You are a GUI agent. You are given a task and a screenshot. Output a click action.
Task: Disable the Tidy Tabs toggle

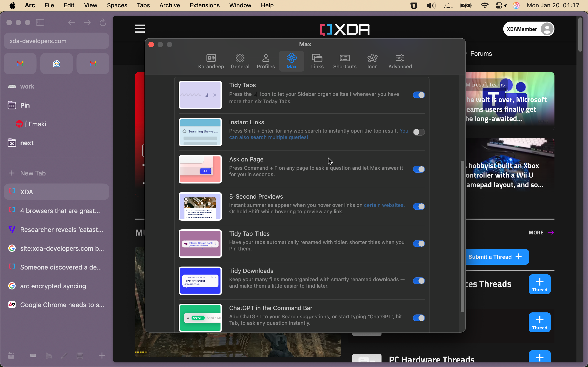(419, 95)
